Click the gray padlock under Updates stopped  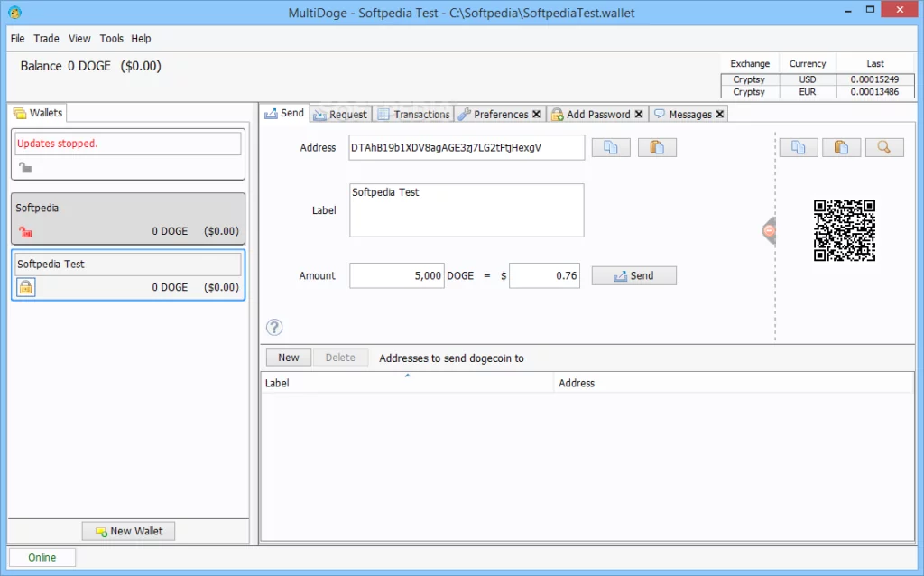coord(25,168)
